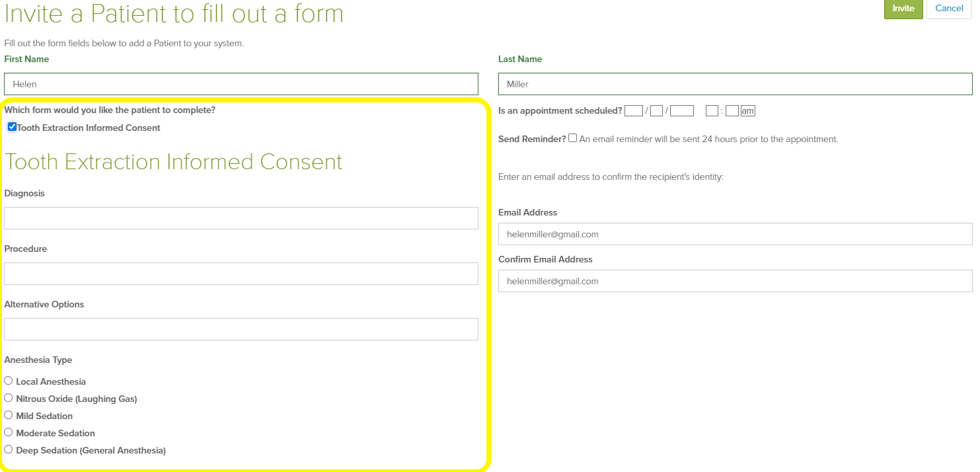This screenshot has height=472, width=980.
Task: Choose the Moderate Sedation option
Action: pyautogui.click(x=7, y=431)
